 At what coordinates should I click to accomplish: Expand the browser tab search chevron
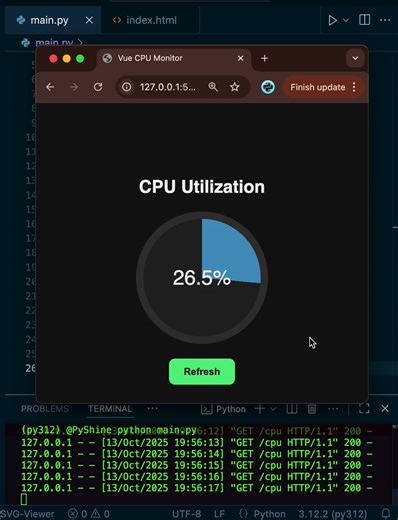355,58
